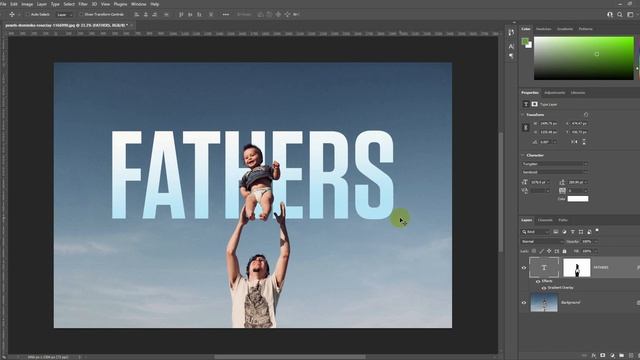This screenshot has height=360, width=640.
Task: Click inside the green color picker field
Action: coord(584,58)
